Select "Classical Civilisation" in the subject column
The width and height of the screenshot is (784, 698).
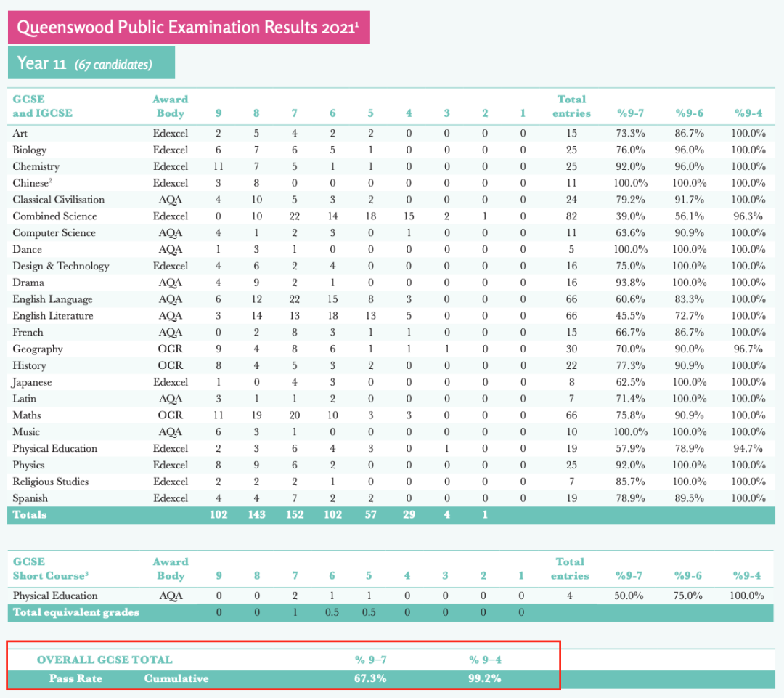(59, 200)
